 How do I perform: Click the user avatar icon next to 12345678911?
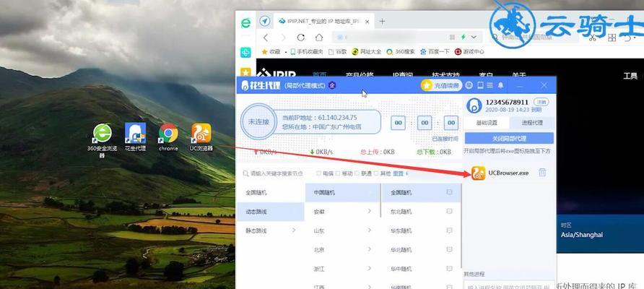[x=474, y=105]
